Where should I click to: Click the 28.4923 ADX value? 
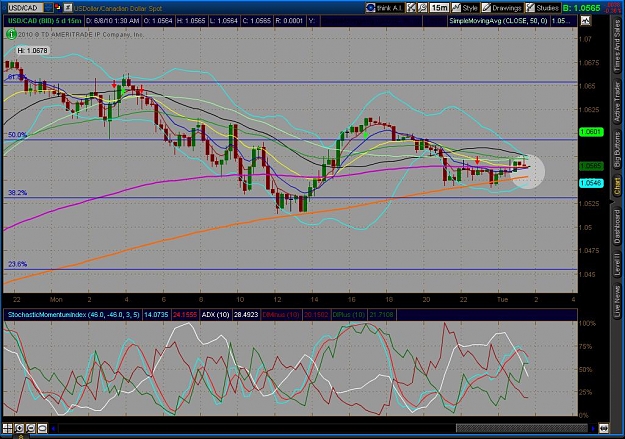tap(246, 315)
